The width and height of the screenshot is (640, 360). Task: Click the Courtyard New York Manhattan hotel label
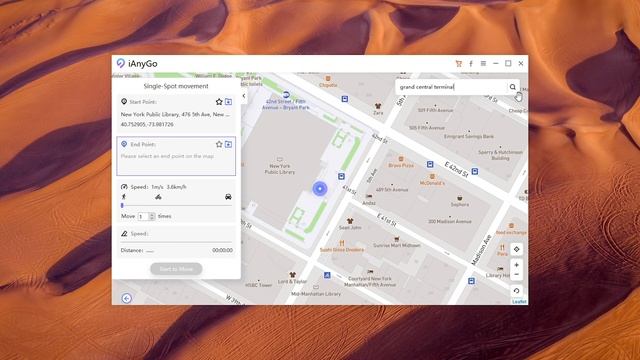(x=370, y=281)
